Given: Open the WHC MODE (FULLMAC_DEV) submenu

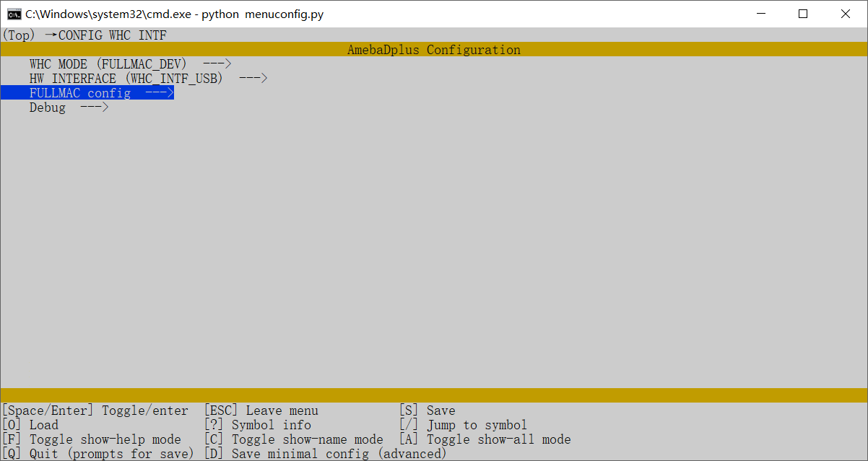Looking at the screenshot, I should pos(108,64).
